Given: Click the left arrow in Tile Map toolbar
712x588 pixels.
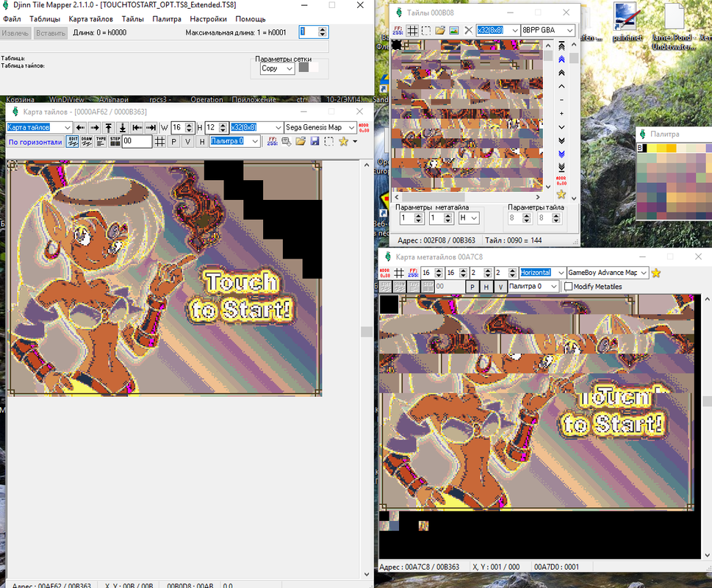Looking at the screenshot, I should 80,128.
